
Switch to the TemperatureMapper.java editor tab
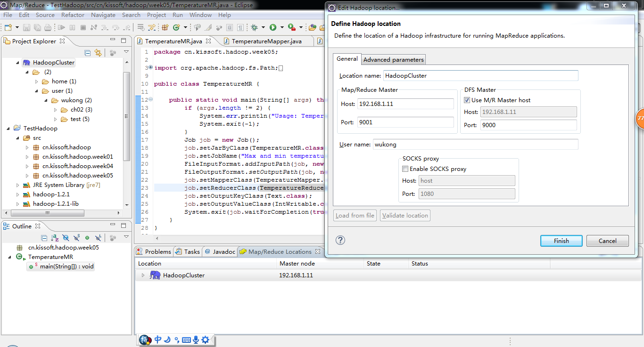coord(266,41)
